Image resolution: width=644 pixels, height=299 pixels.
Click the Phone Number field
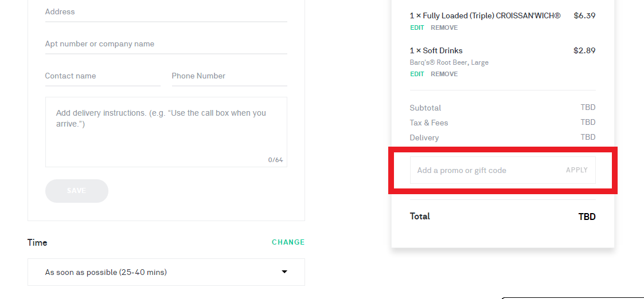point(229,76)
